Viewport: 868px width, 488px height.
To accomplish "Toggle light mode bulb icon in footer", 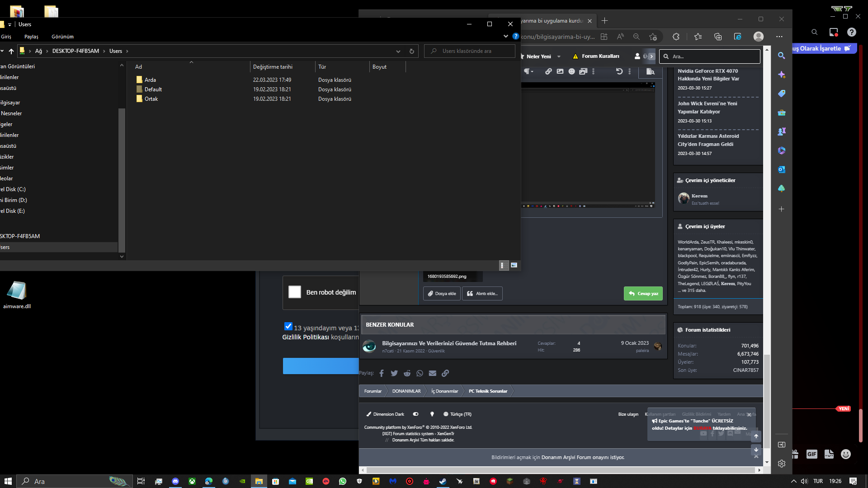I will tap(432, 414).
